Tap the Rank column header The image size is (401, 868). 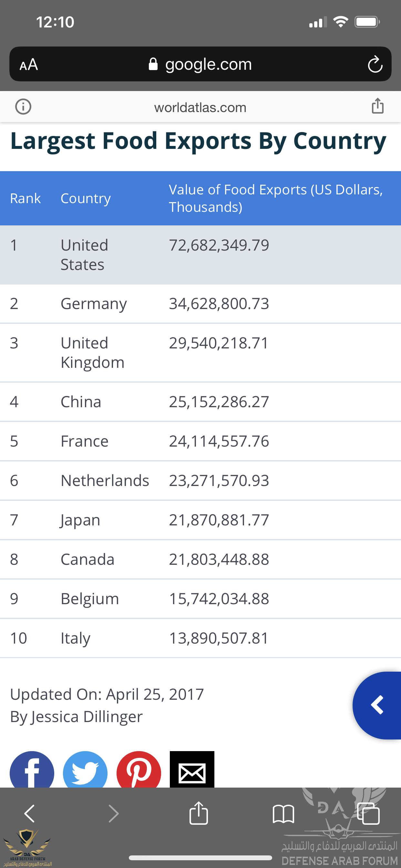click(x=25, y=198)
